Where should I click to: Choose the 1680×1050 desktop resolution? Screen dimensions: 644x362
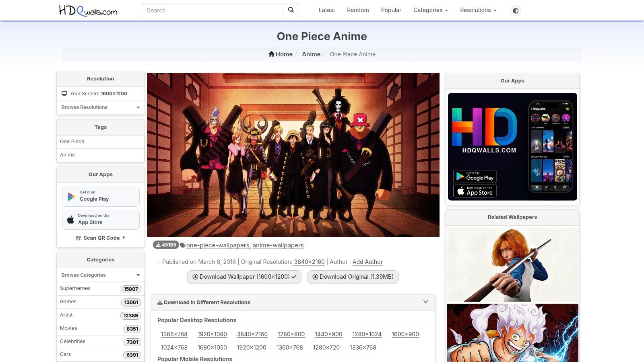212,348
